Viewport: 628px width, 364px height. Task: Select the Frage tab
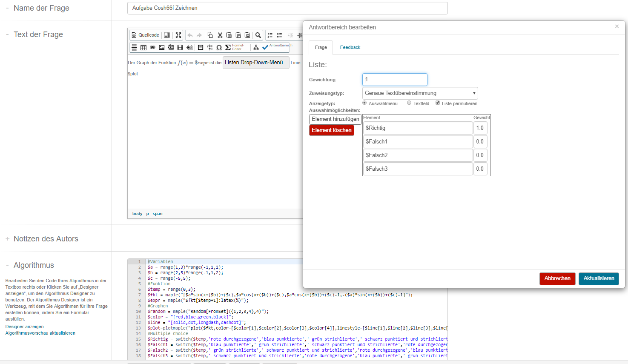(x=321, y=47)
